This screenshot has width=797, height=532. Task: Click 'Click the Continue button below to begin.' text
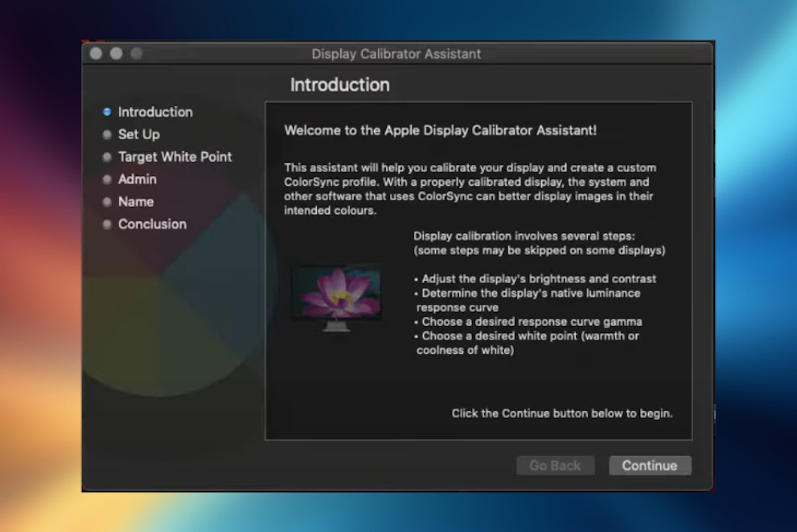(x=562, y=414)
